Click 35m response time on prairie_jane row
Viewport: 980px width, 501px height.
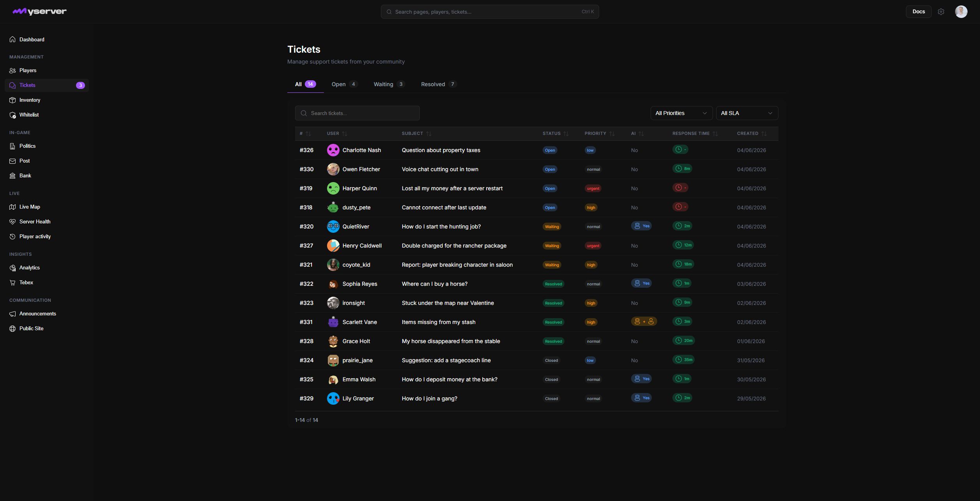point(683,360)
